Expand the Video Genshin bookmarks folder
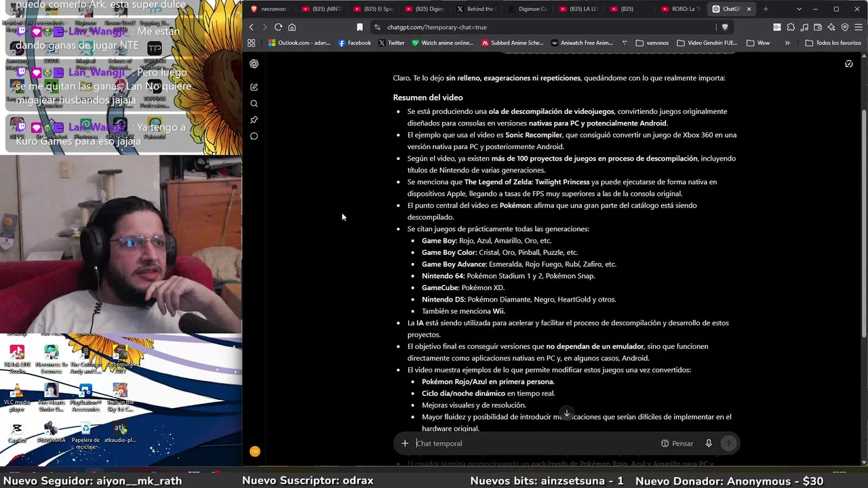Image resolution: width=868 pixels, height=488 pixels. (707, 43)
